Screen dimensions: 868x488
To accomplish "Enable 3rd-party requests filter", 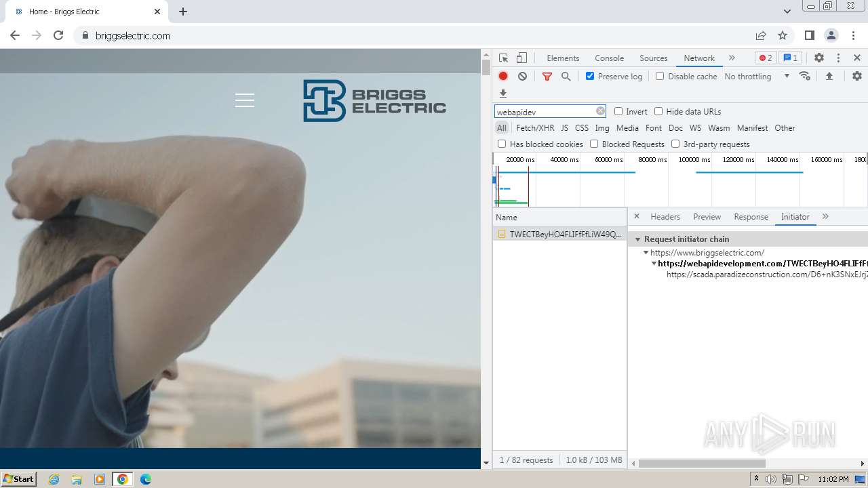I will coord(675,144).
